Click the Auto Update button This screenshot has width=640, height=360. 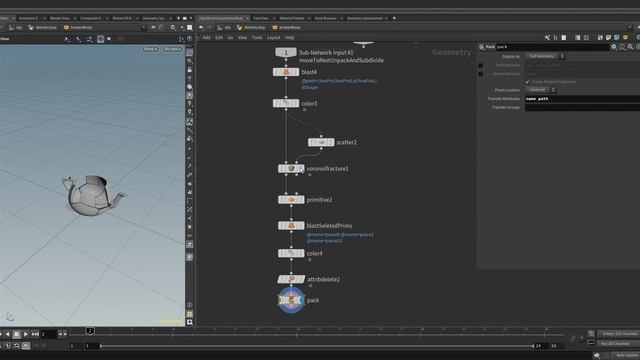click(x=626, y=356)
